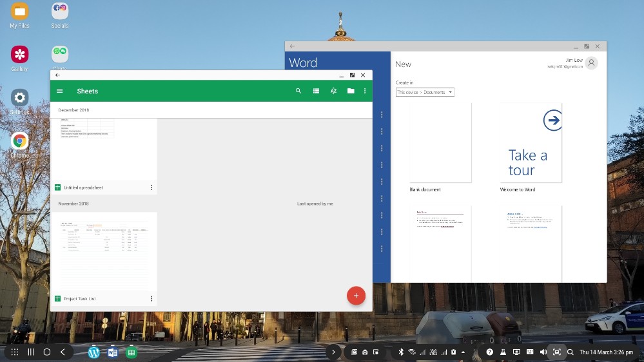
Task: Click the taskbar home circle button
Action: [x=47, y=352]
